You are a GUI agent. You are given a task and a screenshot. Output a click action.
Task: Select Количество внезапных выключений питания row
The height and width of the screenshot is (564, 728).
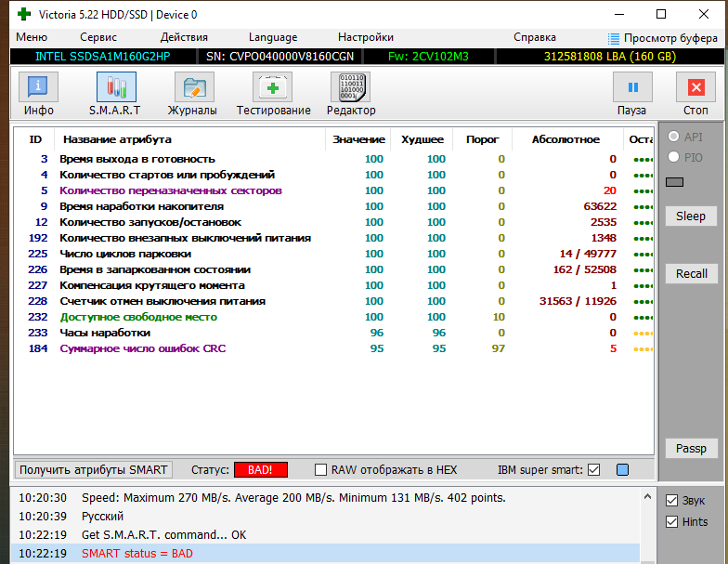[333, 238]
